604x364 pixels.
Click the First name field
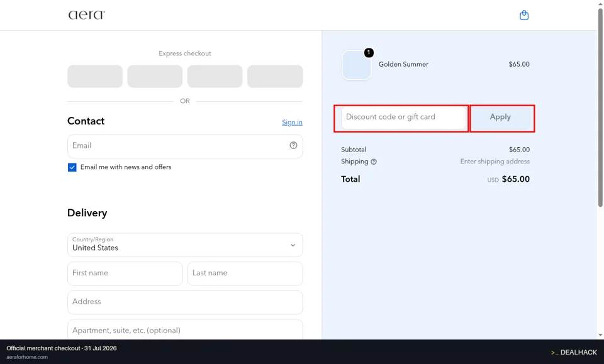pyautogui.click(x=125, y=273)
